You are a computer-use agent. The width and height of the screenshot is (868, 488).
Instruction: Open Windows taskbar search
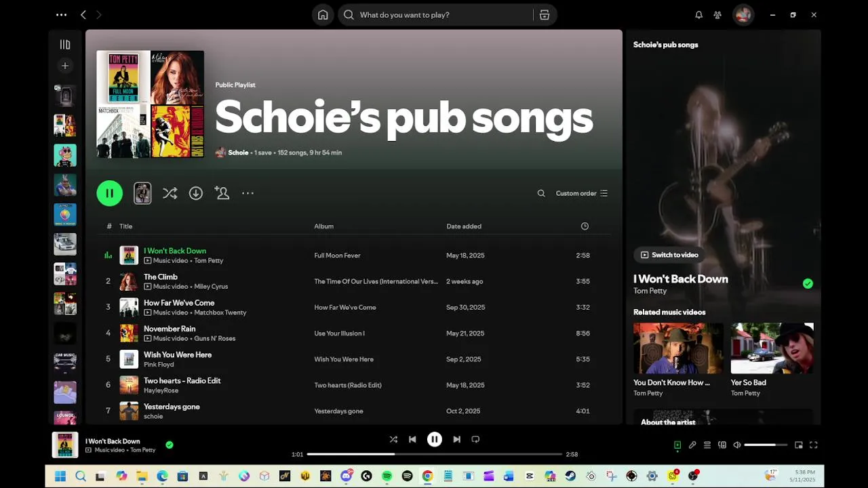tap(81, 476)
